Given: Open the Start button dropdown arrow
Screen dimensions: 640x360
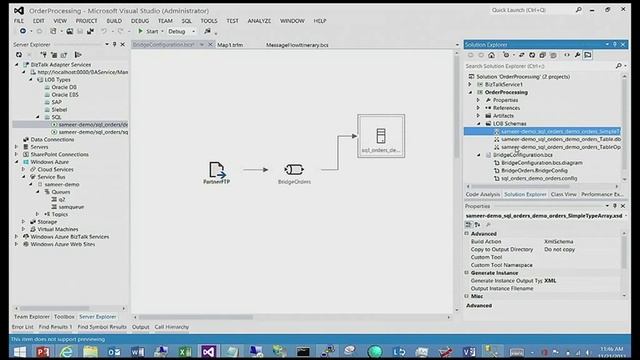Looking at the screenshot, I should click(162, 31).
